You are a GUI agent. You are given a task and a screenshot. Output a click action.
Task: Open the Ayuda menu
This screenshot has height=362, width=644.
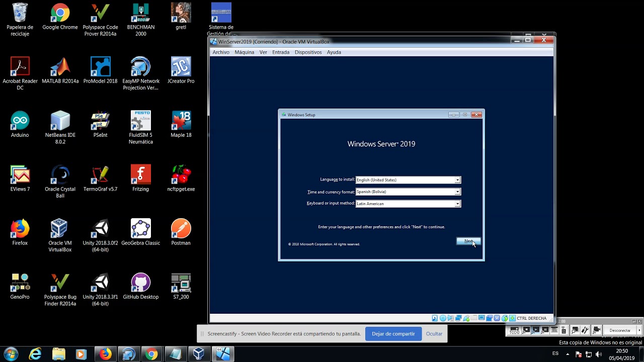[x=334, y=52]
